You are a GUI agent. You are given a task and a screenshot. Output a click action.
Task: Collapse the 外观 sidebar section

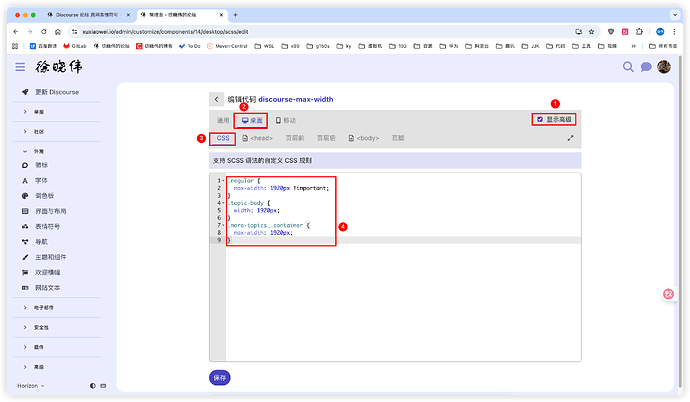click(x=25, y=150)
